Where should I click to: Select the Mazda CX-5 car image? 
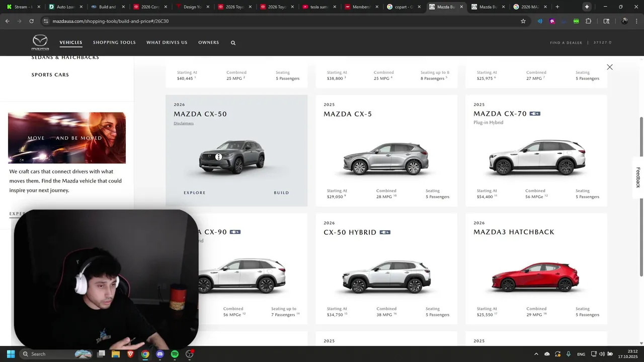click(x=386, y=158)
